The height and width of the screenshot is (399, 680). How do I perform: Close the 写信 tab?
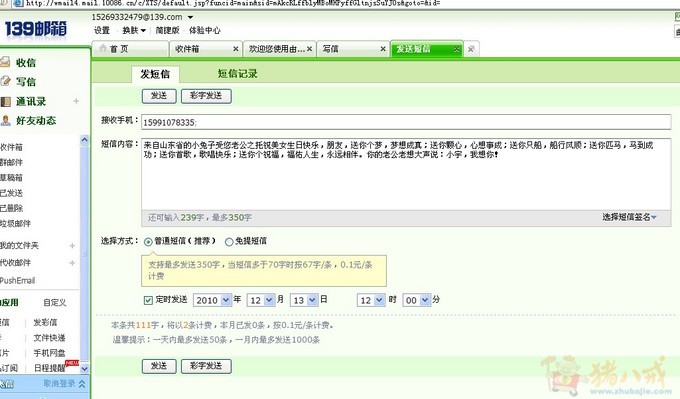(x=383, y=49)
